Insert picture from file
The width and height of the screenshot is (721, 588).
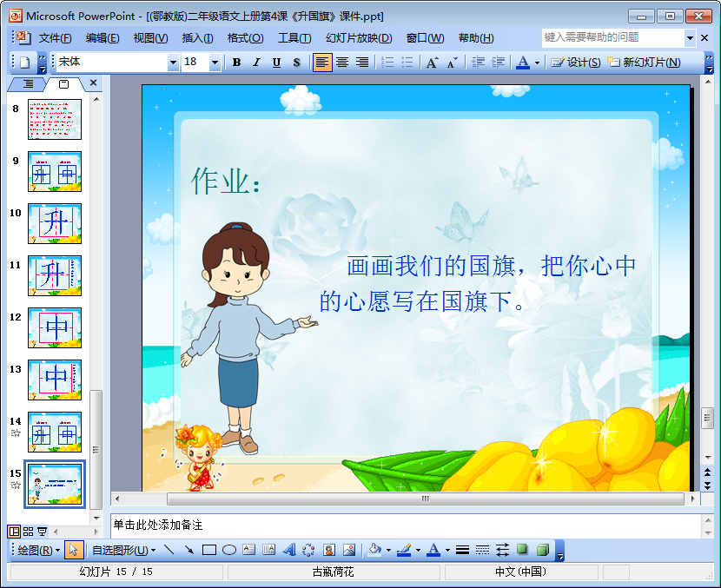[349, 550]
